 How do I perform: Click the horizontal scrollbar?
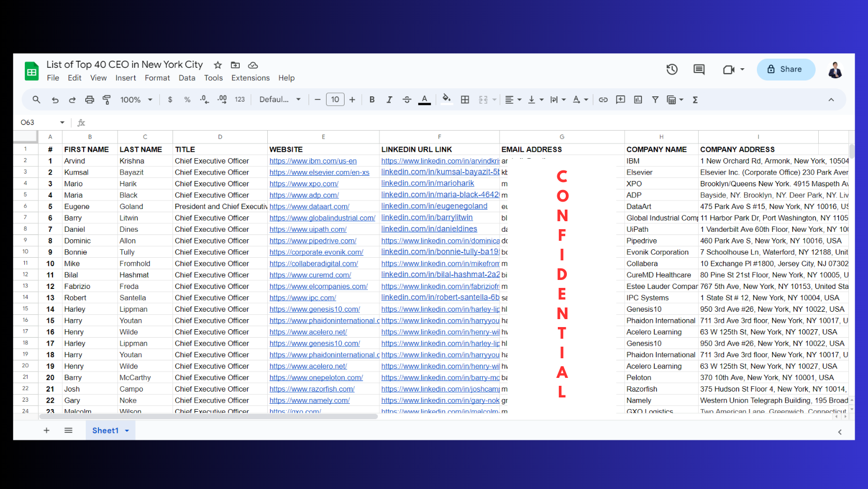click(x=209, y=416)
